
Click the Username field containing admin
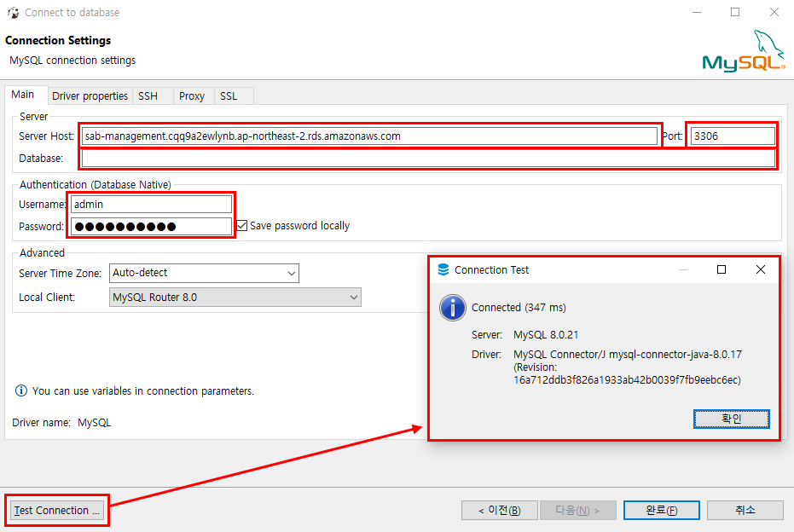[152, 205]
